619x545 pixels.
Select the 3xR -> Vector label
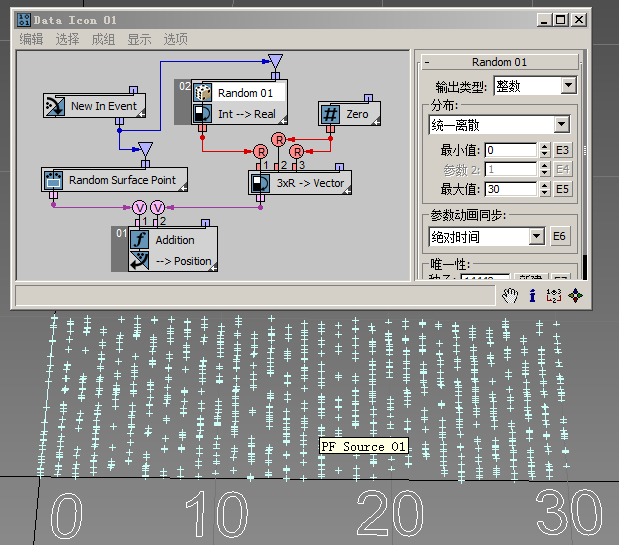tap(310, 184)
